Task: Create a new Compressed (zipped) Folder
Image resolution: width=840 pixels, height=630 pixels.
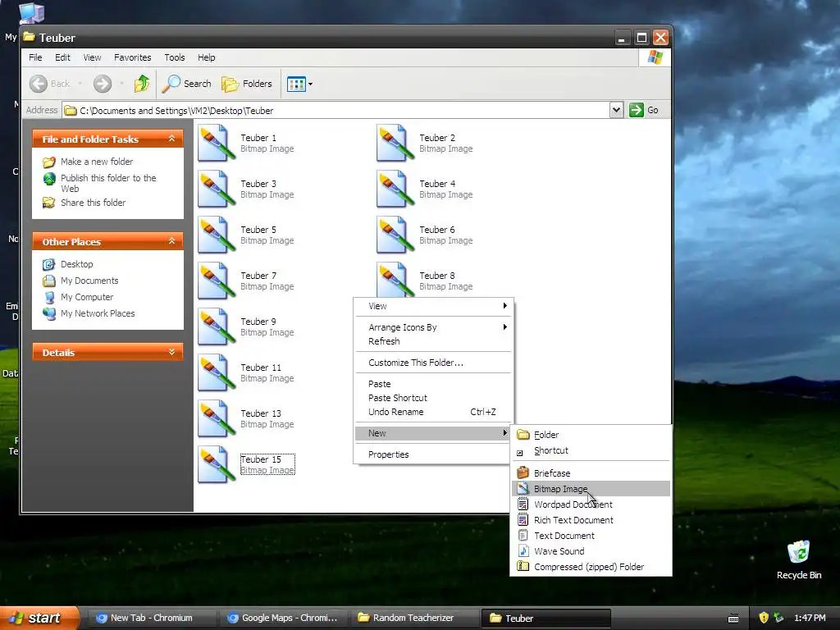Action: click(591, 567)
